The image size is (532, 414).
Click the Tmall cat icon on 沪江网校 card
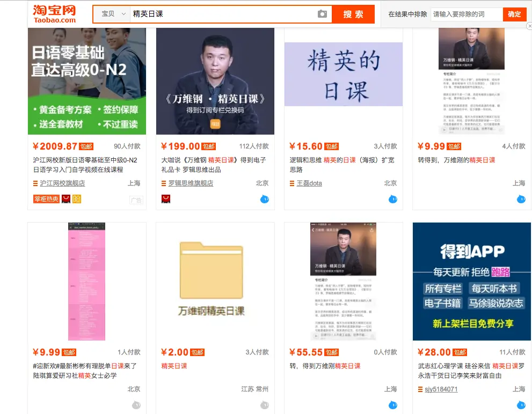(x=66, y=199)
